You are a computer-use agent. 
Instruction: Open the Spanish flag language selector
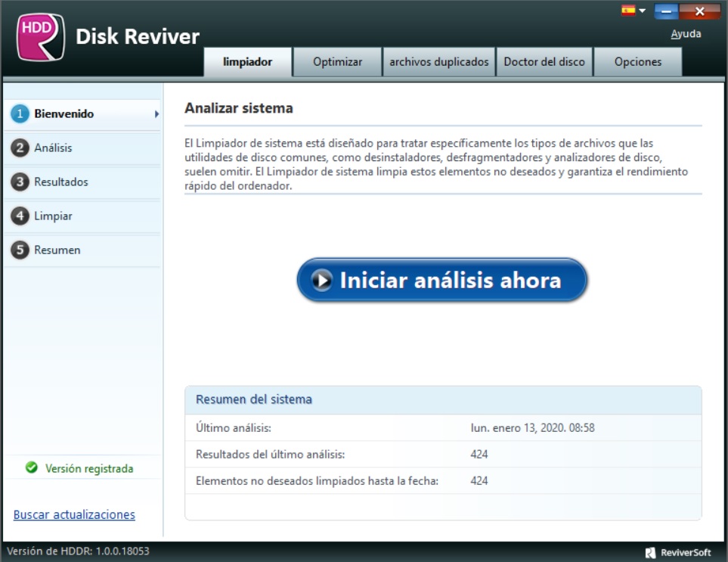point(628,11)
